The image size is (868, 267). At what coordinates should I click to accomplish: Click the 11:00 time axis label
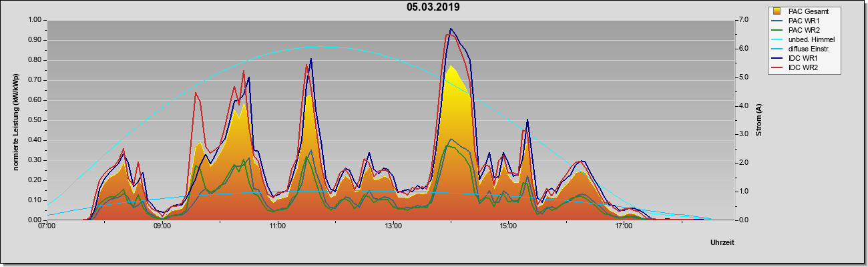click(x=278, y=226)
